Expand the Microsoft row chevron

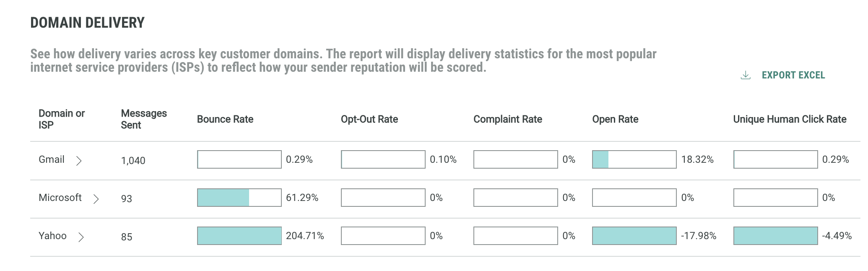tap(96, 198)
